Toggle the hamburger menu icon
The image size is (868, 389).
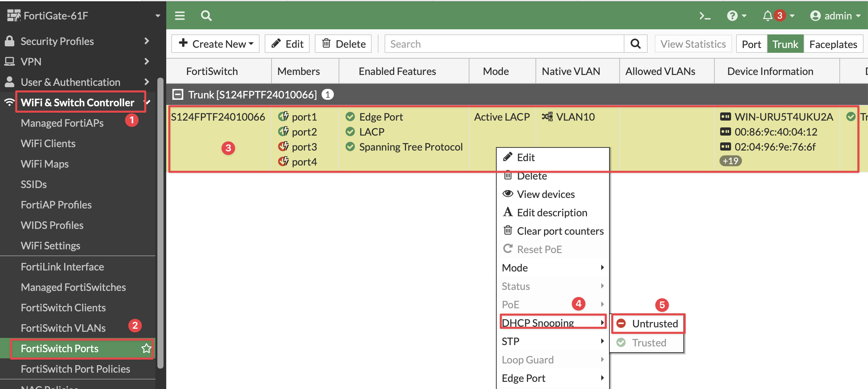pyautogui.click(x=180, y=16)
